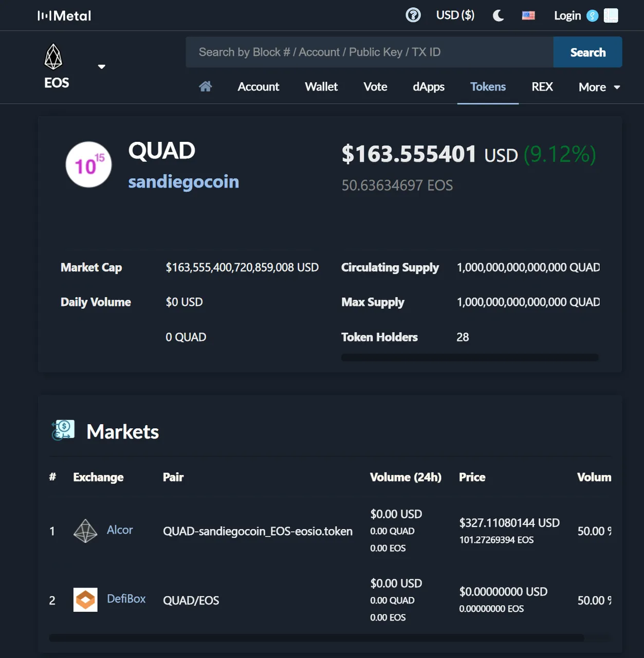Click the white ledger wallet icon
Screen dimensions: 644x658
tap(611, 15)
